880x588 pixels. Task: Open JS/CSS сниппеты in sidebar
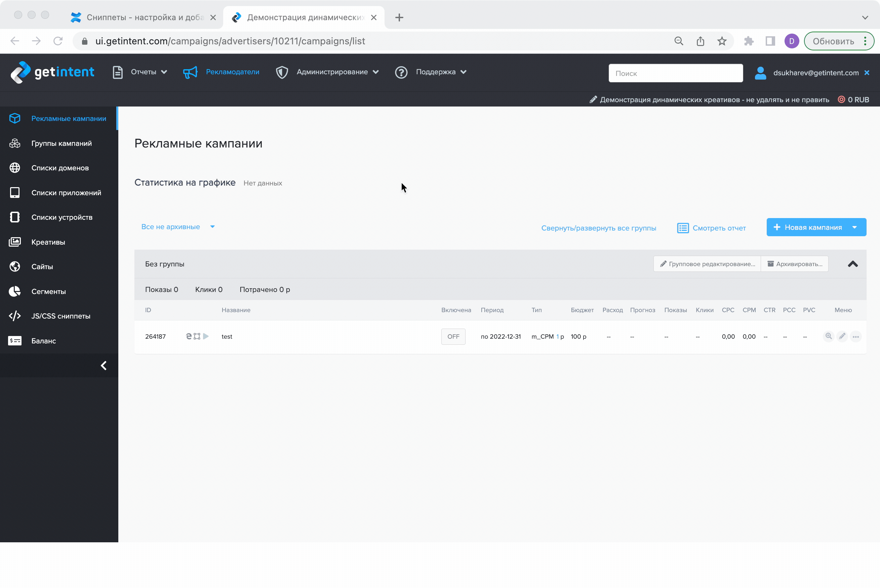point(61,316)
